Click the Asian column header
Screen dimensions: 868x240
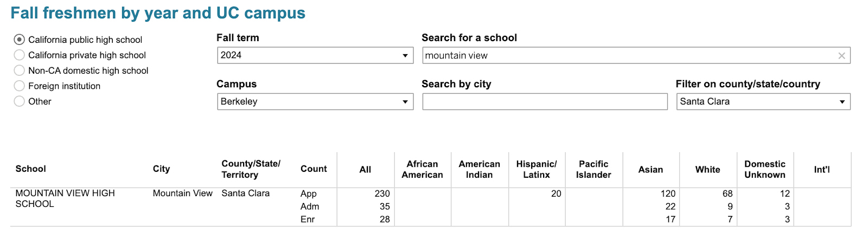(650, 170)
